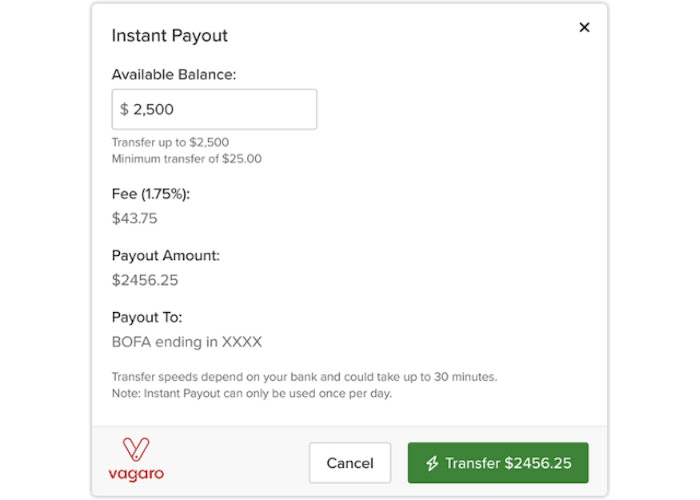This screenshot has height=500, width=700.
Task: Click the transfer speeds disclaimer text
Action: [304, 377]
